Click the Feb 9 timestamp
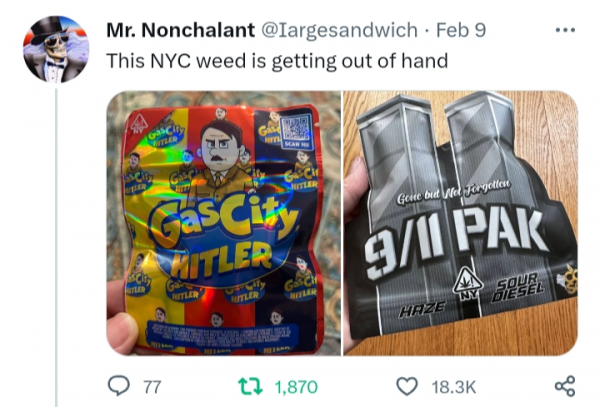 pos(461,30)
